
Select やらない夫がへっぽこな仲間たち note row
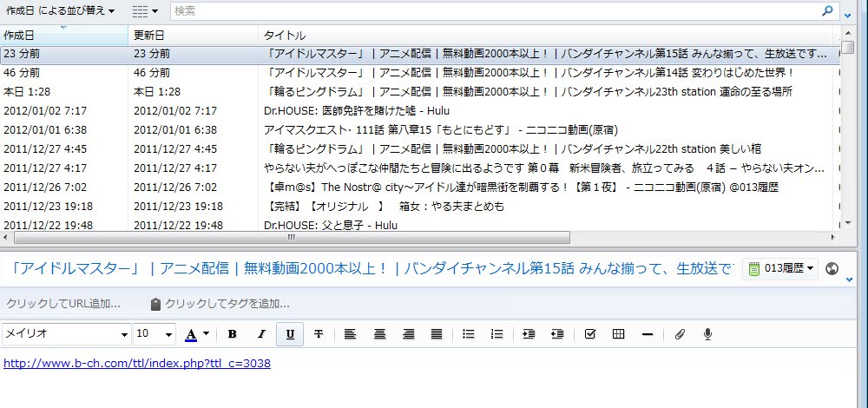click(419, 168)
